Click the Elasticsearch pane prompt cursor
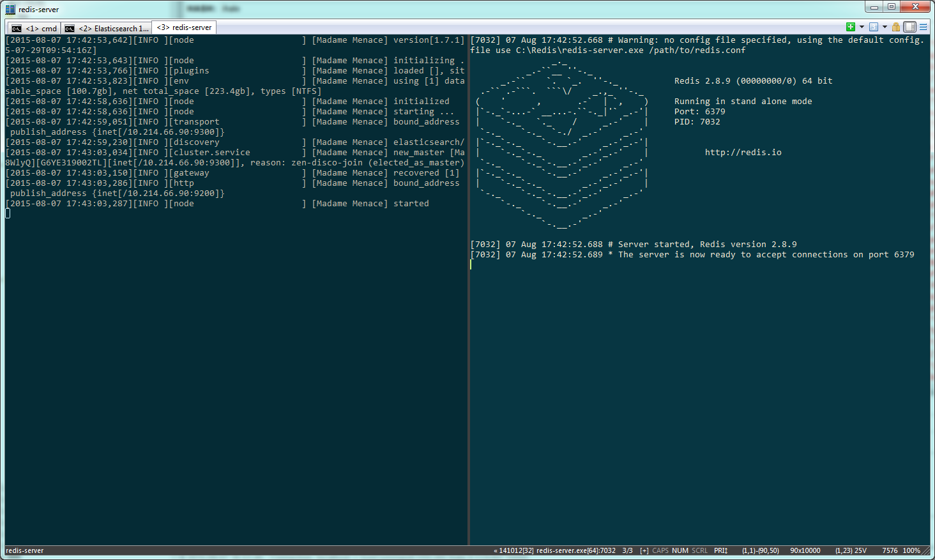This screenshot has width=935, height=560. coord(8,213)
